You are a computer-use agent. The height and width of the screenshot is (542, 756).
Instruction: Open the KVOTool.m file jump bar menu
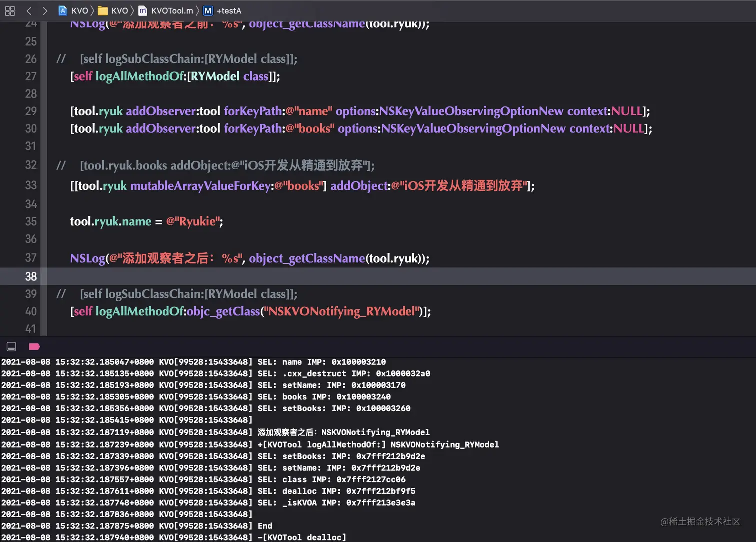coord(166,11)
